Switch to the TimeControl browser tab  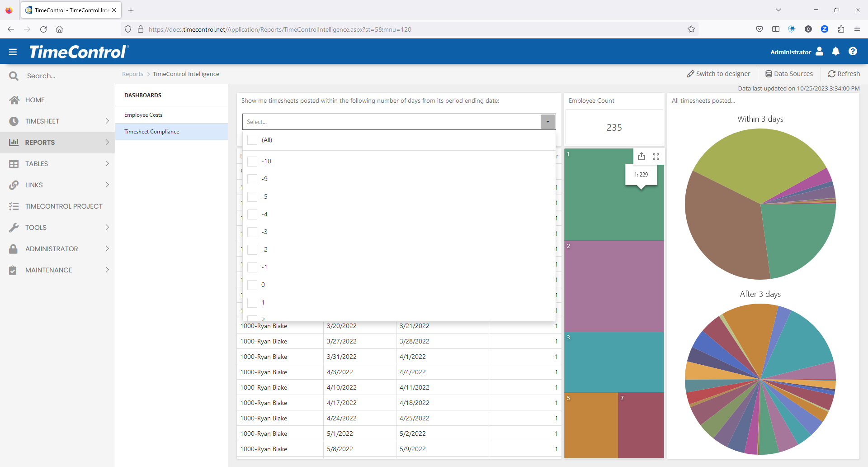[71, 10]
